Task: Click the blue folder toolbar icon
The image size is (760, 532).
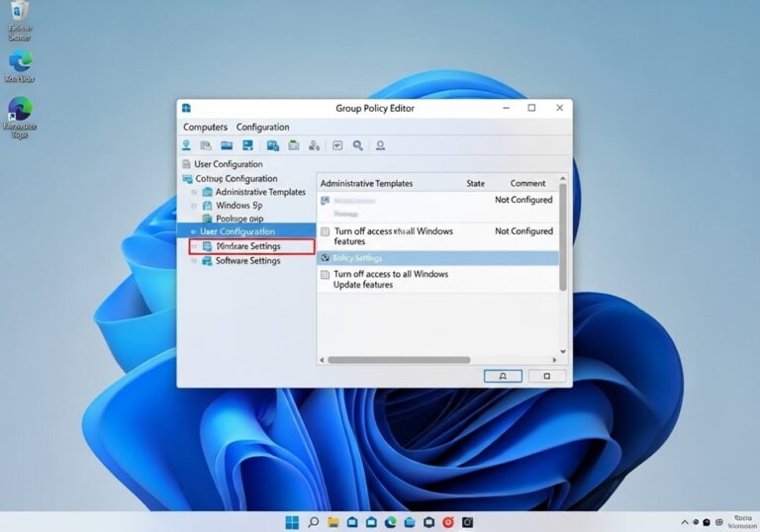Action: [227, 145]
